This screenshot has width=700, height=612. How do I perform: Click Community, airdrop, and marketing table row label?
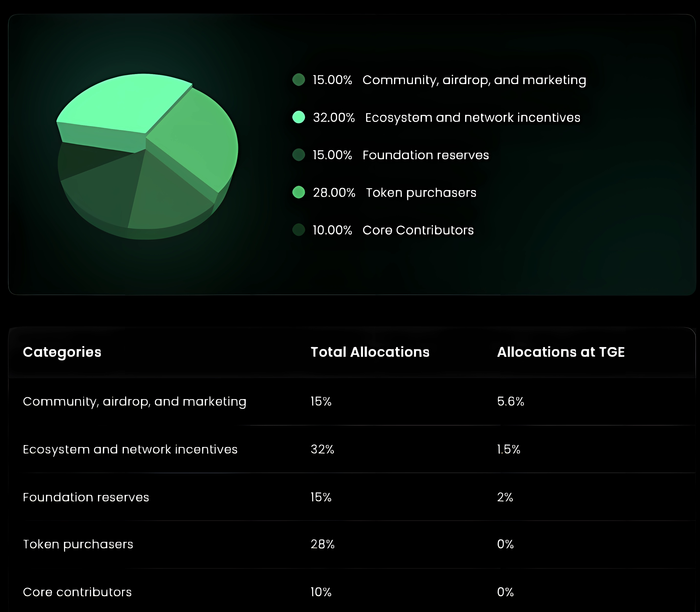(134, 402)
